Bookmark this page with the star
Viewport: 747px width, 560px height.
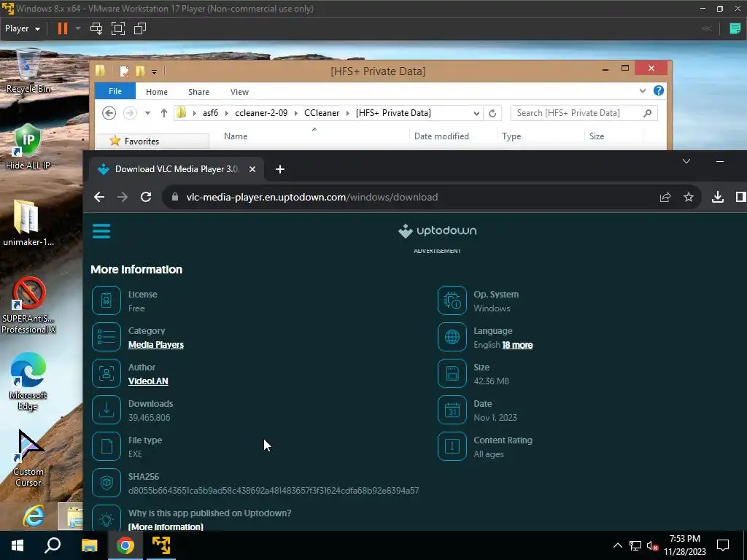[689, 197]
